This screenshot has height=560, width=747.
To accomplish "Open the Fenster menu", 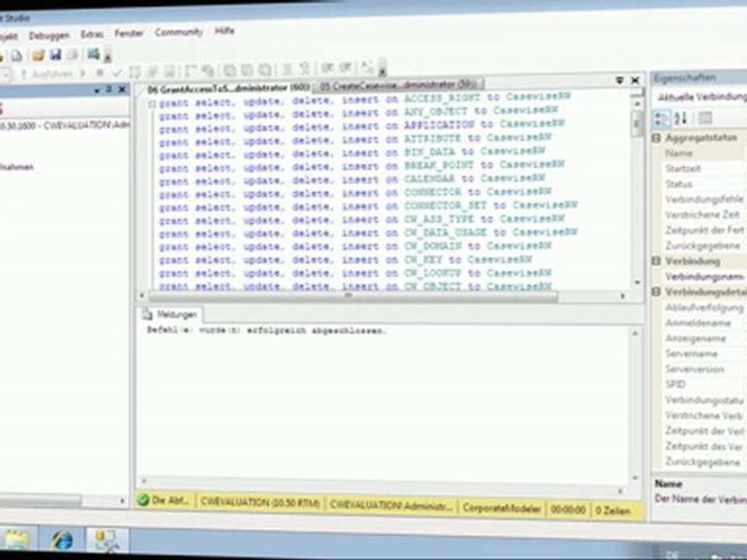I will (128, 33).
